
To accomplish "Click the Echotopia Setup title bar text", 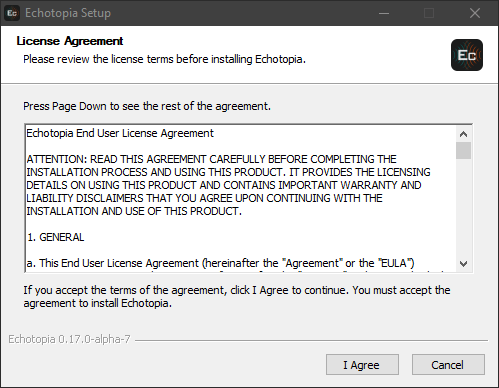I will point(68,13).
